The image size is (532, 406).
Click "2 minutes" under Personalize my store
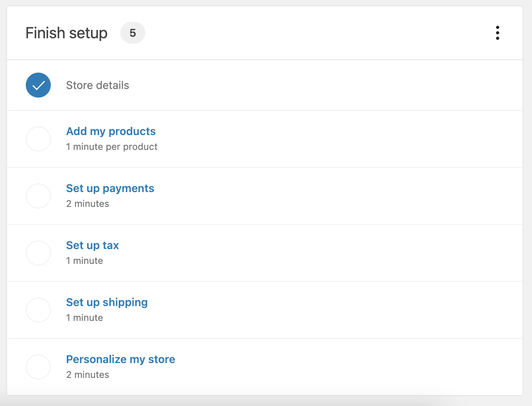(88, 375)
